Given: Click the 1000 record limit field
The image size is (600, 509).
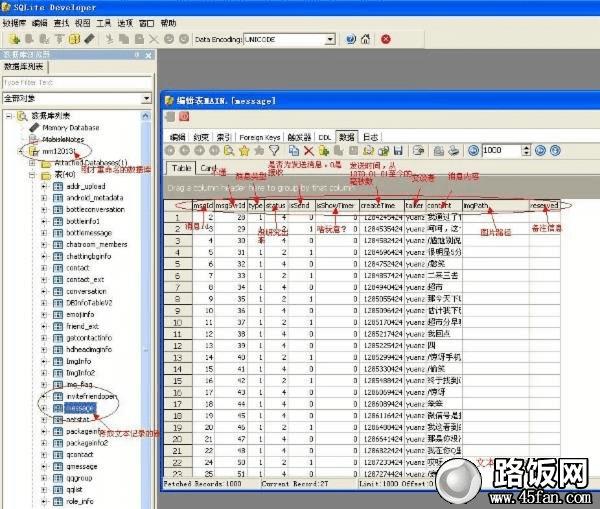Looking at the screenshot, I should tap(502, 150).
